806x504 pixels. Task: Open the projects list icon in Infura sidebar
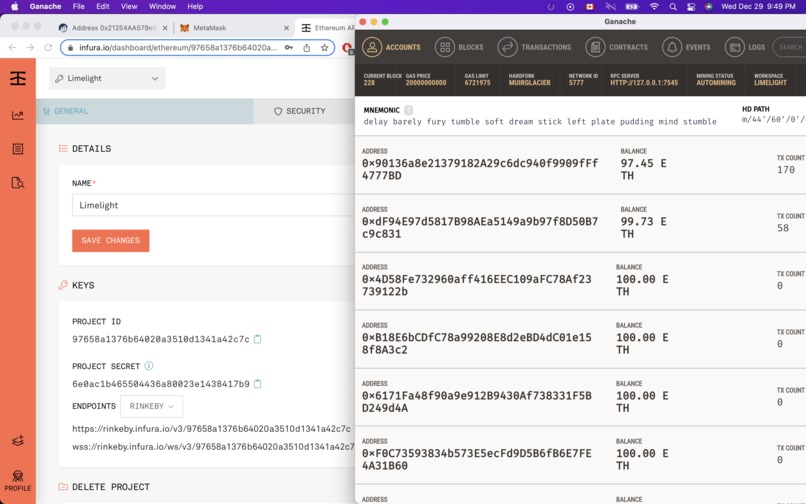tap(18, 149)
